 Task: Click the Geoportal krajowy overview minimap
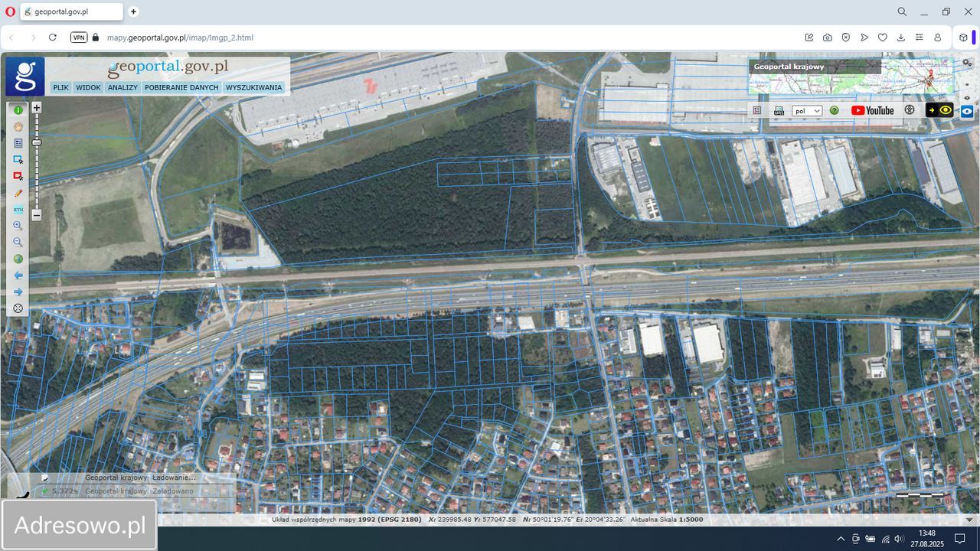(x=851, y=77)
